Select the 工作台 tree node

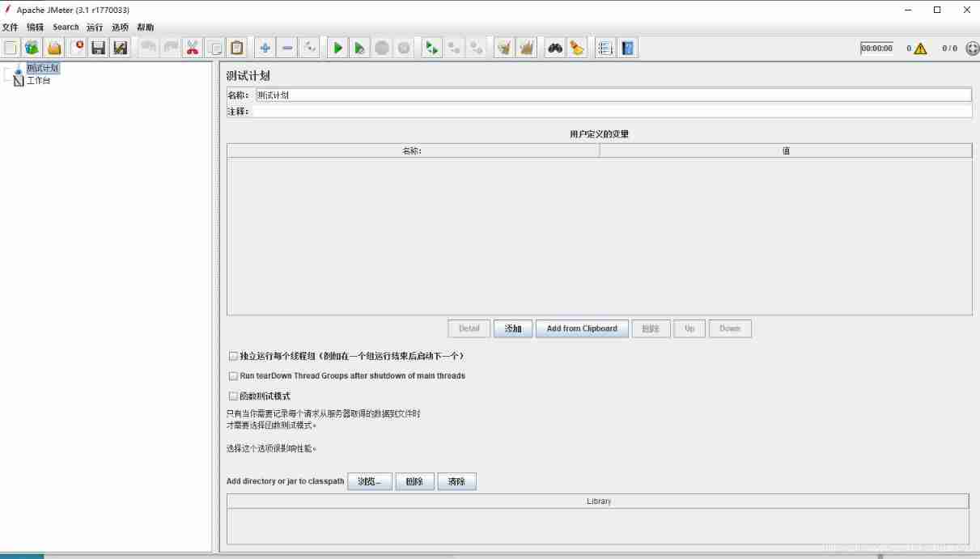pos(38,81)
